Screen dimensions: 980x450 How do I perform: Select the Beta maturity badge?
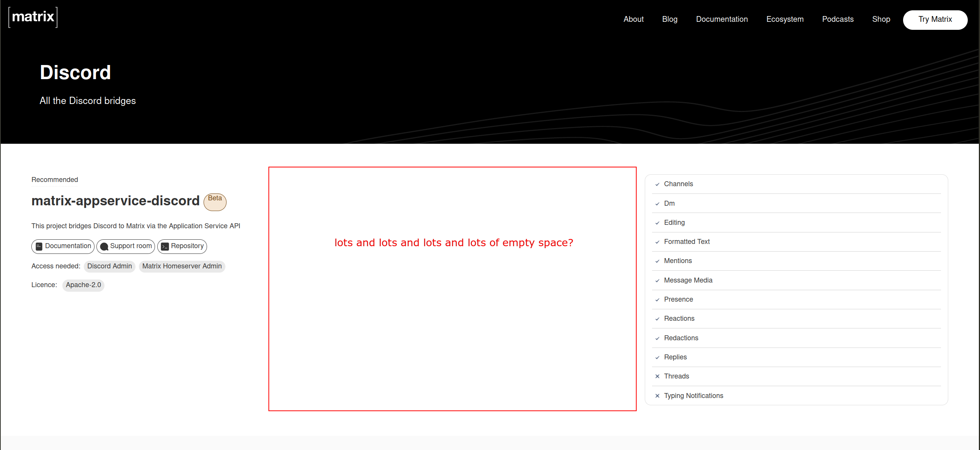tap(215, 201)
